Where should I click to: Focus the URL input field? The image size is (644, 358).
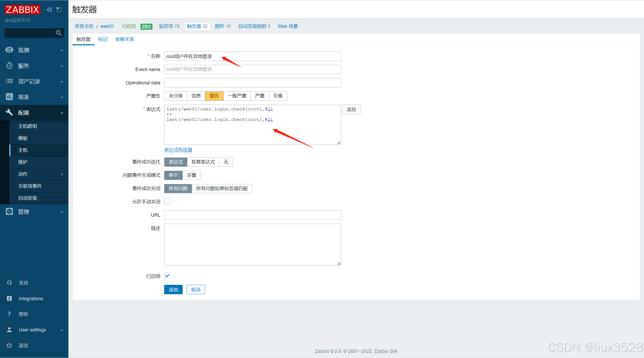pyautogui.click(x=253, y=215)
